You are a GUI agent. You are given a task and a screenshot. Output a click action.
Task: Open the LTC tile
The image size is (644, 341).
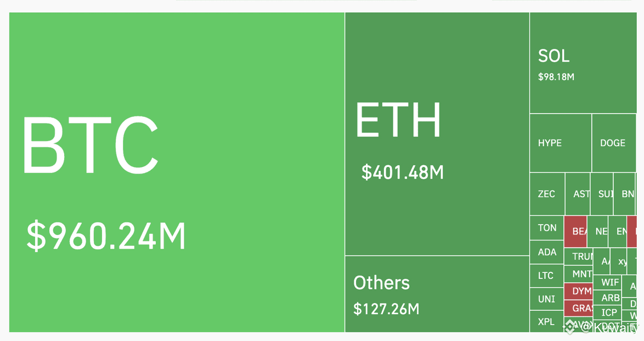click(x=547, y=276)
